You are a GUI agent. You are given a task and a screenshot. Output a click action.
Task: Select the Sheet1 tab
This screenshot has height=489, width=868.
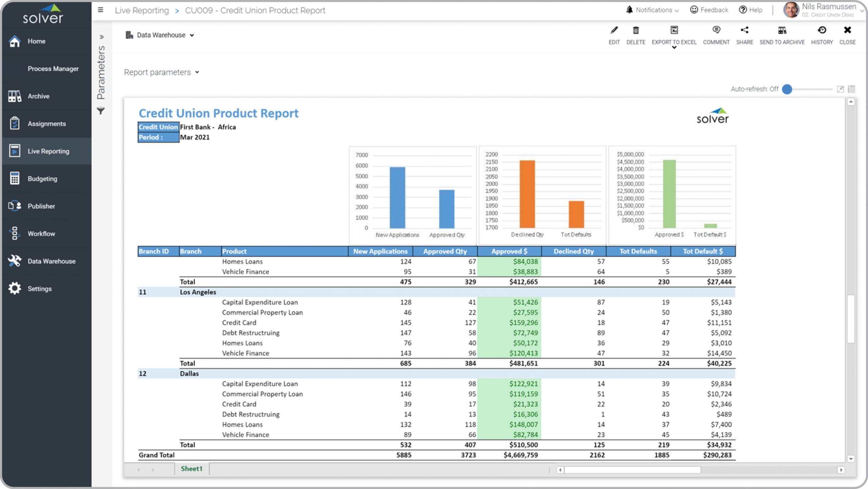(191, 469)
